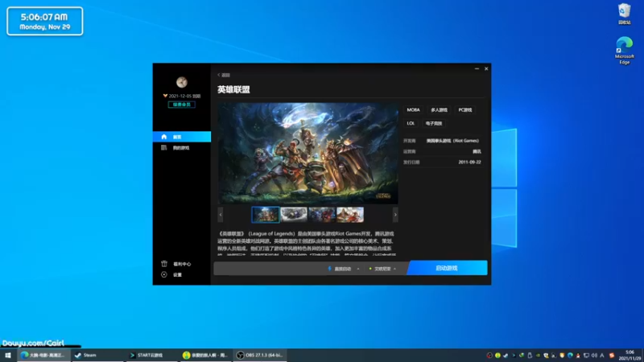This screenshot has width=644, height=362.
Task: Switch to OBS 27.1.3 in taskbar
Action: pos(259,356)
